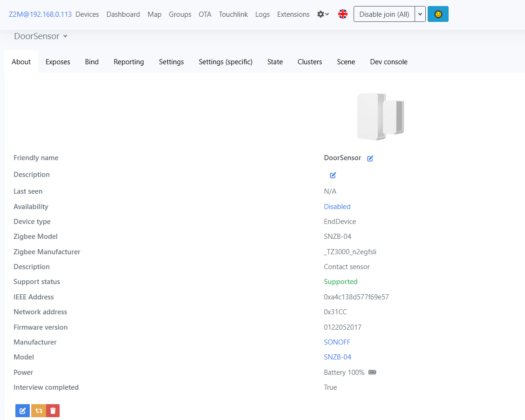The width and height of the screenshot is (525, 420).
Task: Click the IEEE Address label
Action: click(34, 297)
